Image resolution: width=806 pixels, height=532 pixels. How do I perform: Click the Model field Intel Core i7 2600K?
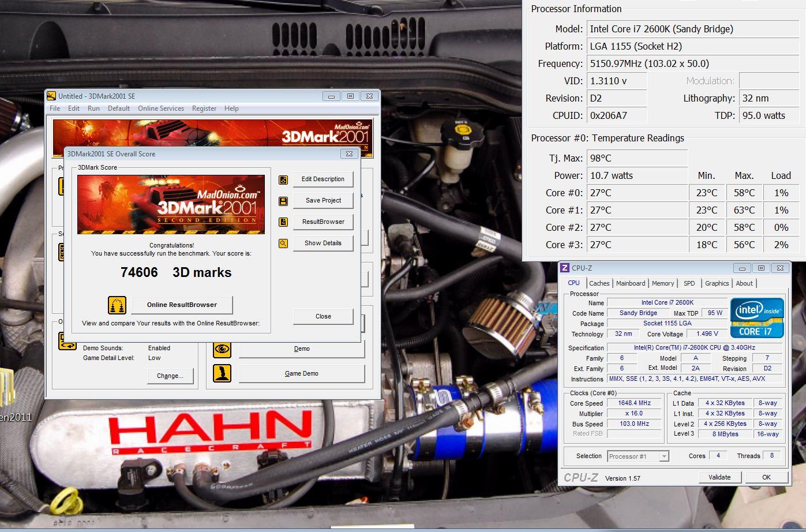pyautogui.click(x=693, y=29)
